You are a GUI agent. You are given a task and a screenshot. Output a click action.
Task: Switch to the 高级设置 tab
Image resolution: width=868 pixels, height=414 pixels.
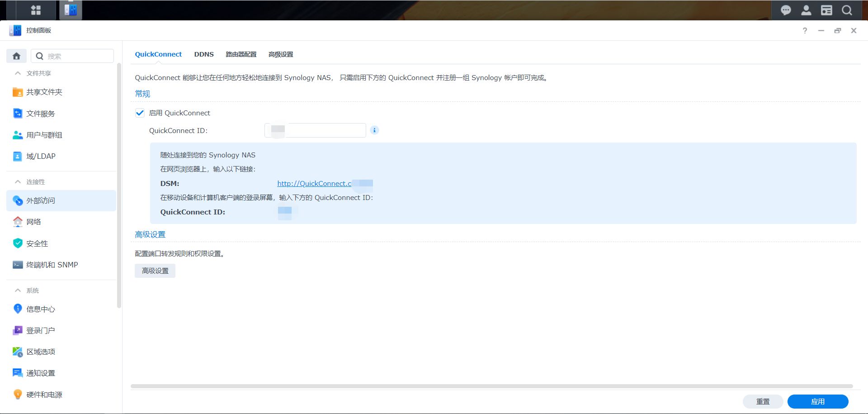pos(281,54)
